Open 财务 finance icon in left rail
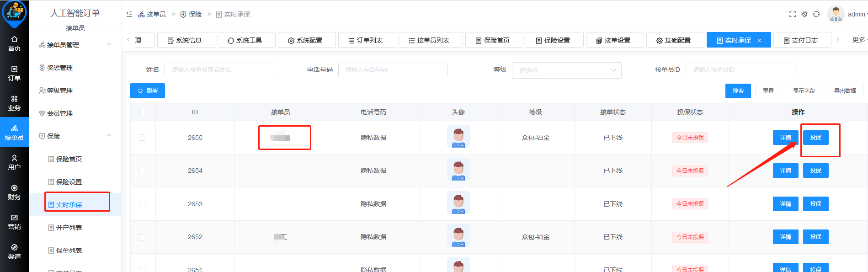This screenshot has width=868, height=272. click(14, 192)
